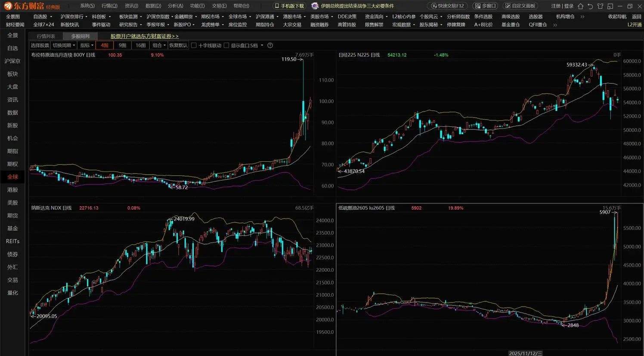Screen dimensions: 644x356
Task: Open the 资讯(I) menu
Action: [x=131, y=6]
